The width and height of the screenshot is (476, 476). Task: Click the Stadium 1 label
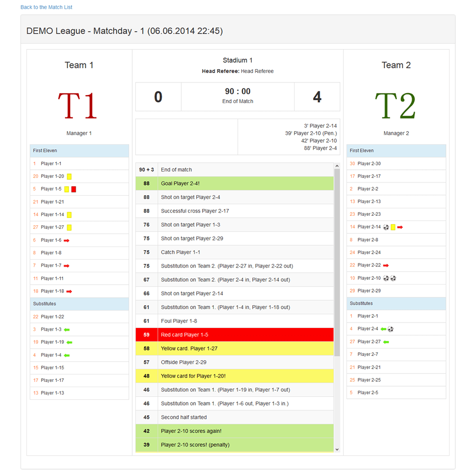pos(237,60)
